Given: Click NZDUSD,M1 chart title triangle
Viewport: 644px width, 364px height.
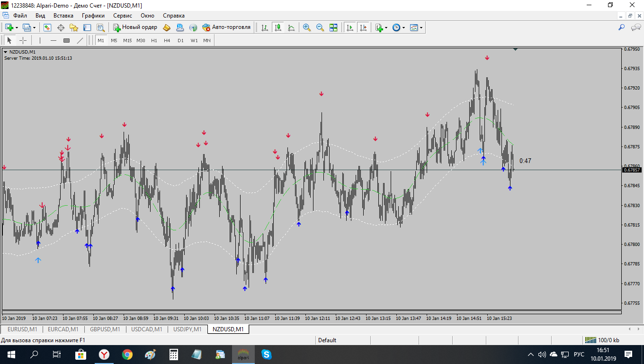Looking at the screenshot, I should coord(6,52).
